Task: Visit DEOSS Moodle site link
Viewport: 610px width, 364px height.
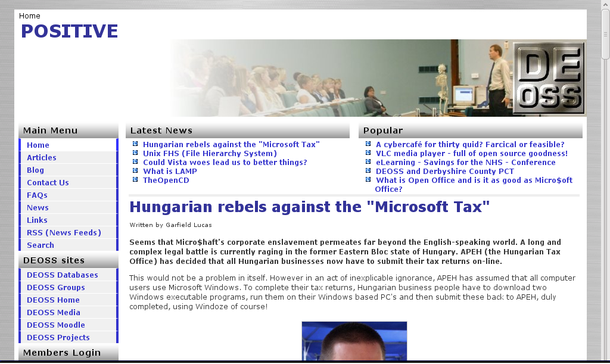Action: click(56, 325)
